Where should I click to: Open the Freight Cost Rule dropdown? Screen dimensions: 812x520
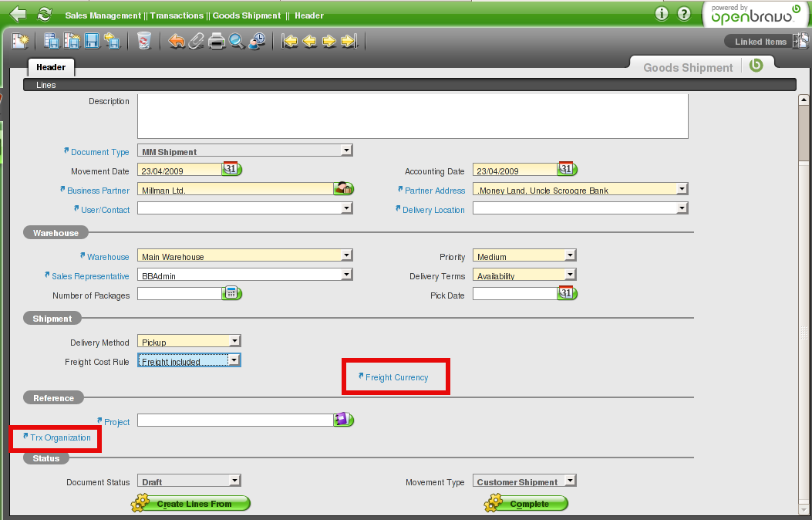234,360
